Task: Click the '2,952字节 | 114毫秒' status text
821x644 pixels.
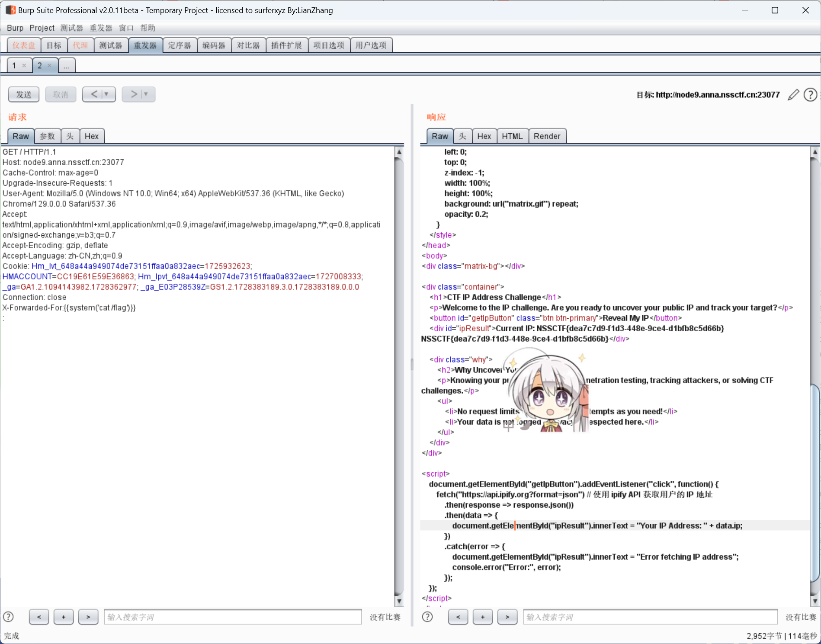Action: (781, 636)
